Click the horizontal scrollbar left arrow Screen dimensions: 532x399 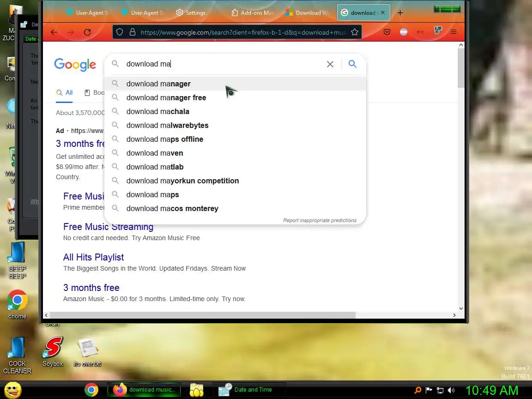(46, 315)
